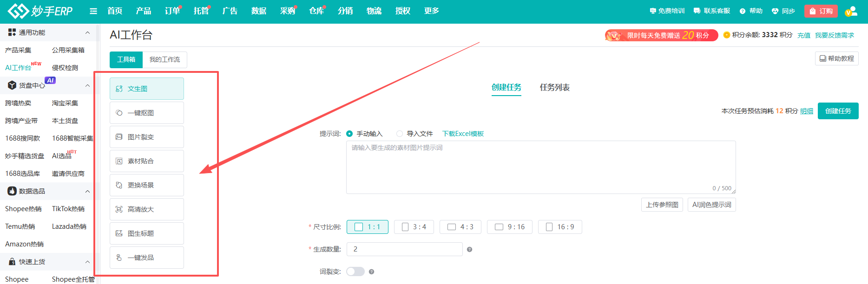Select the 导入文件 radio option

(x=400, y=134)
